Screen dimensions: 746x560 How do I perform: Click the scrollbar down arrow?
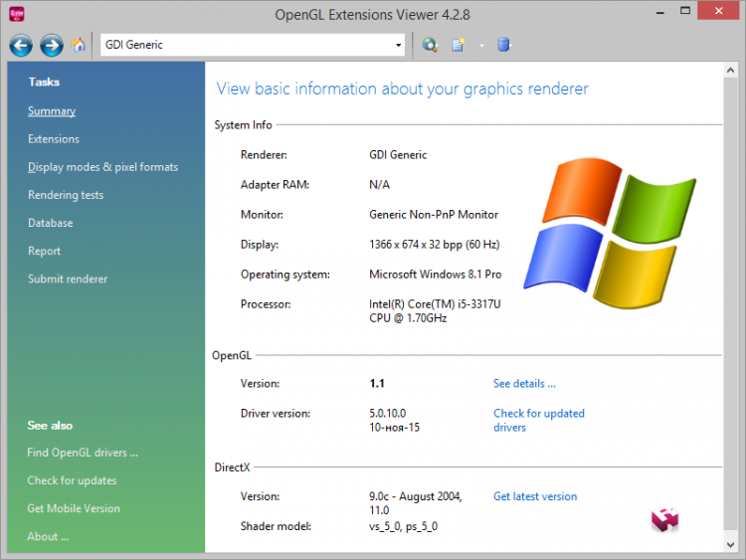(730, 545)
